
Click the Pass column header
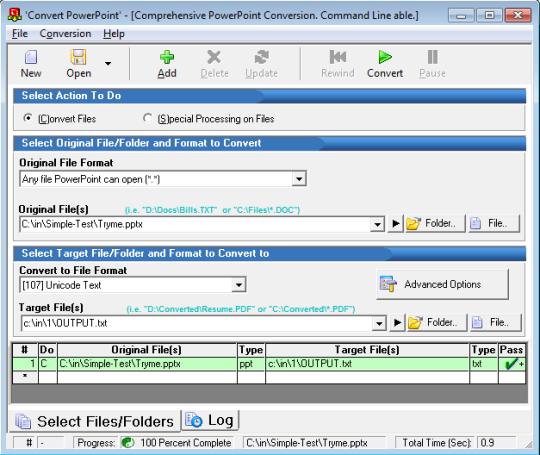coord(512,350)
